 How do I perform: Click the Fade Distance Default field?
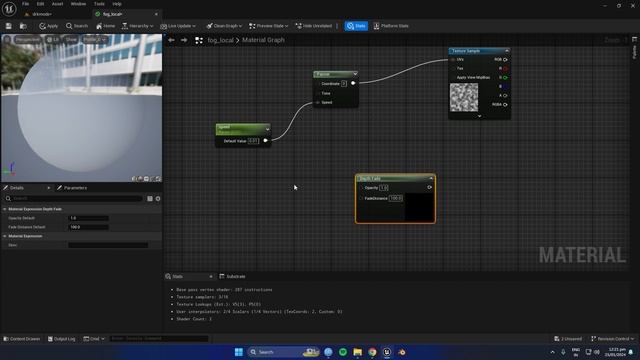pyautogui.click(x=88, y=227)
